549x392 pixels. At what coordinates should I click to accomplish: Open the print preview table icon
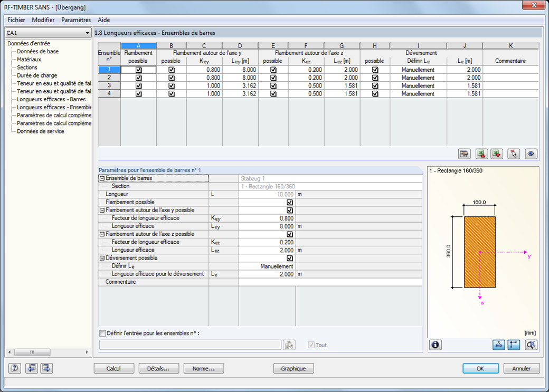tap(463, 154)
